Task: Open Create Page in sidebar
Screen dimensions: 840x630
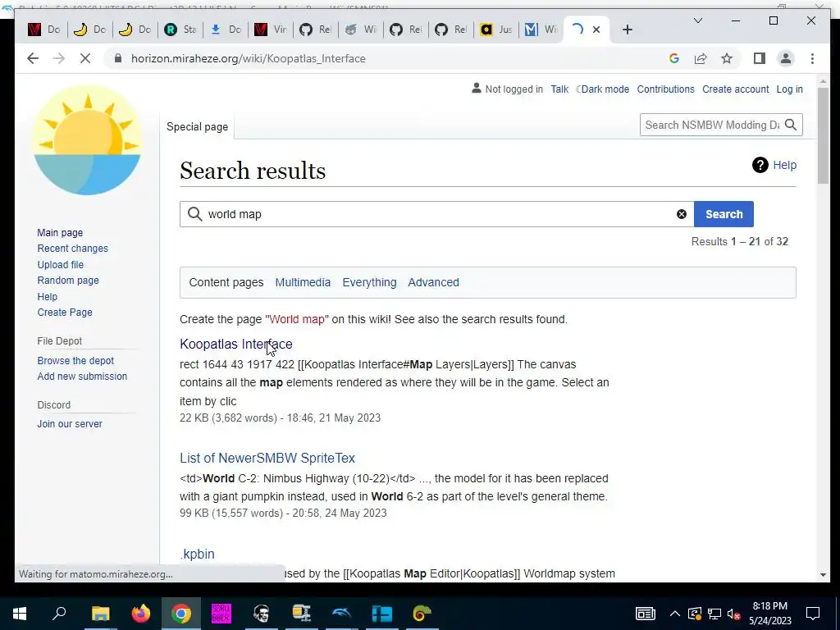Action: (x=64, y=313)
